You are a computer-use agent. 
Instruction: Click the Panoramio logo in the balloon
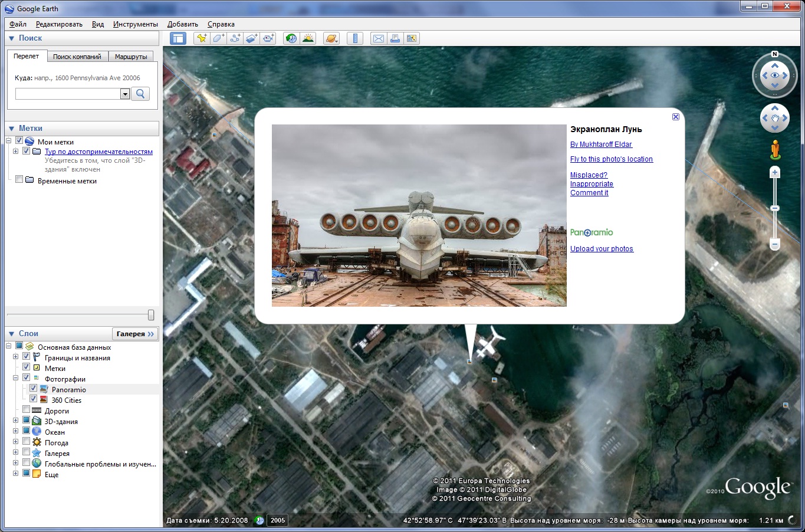(x=592, y=232)
